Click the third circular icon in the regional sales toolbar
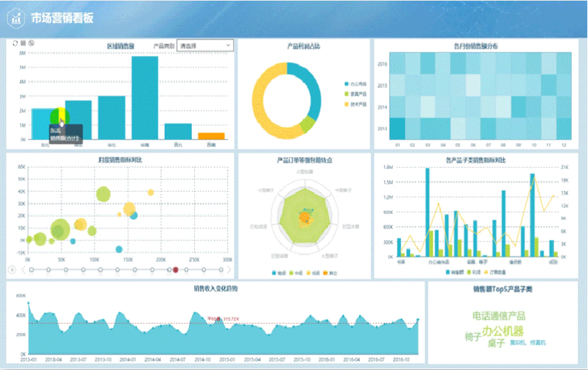This screenshot has height=370, width=588. (x=31, y=43)
